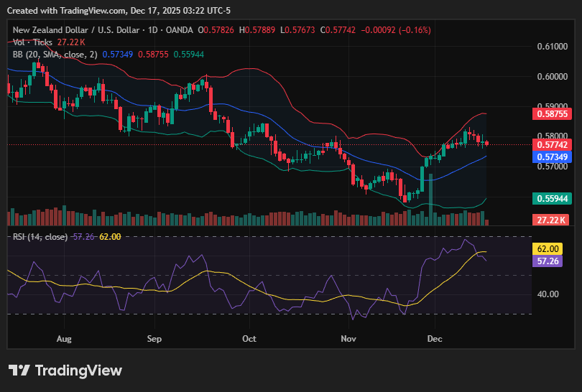The width and height of the screenshot is (582, 392).
Task: Open the TradingView wordmark link
Action: 78,370
